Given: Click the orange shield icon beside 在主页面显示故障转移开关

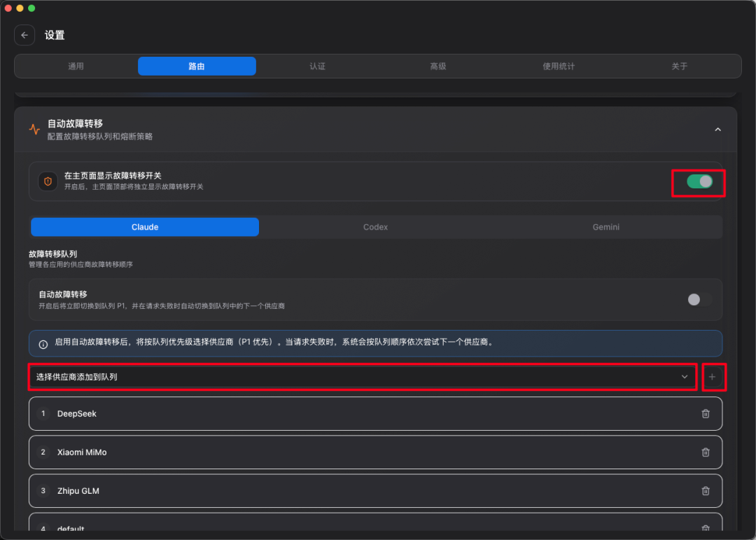Looking at the screenshot, I should (48, 181).
